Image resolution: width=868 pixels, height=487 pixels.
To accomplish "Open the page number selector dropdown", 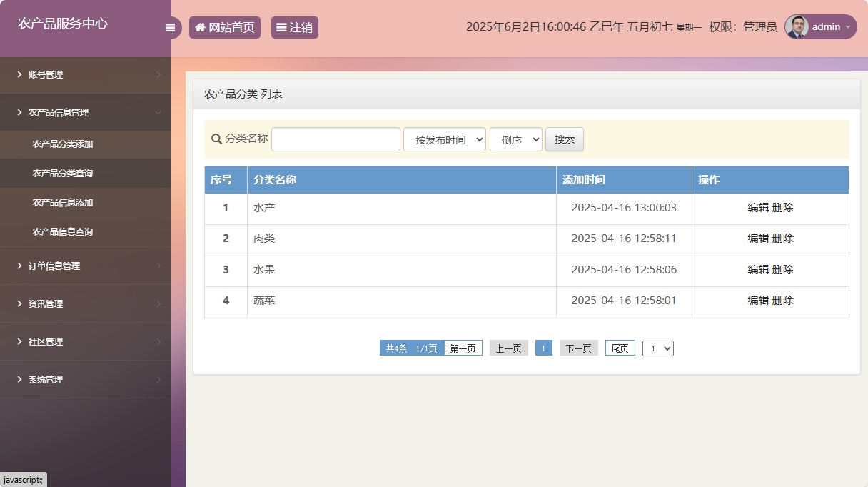I will (x=657, y=348).
